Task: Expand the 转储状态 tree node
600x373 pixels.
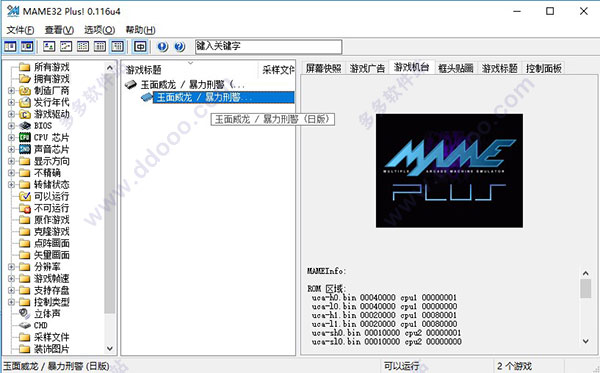Action: [11, 185]
